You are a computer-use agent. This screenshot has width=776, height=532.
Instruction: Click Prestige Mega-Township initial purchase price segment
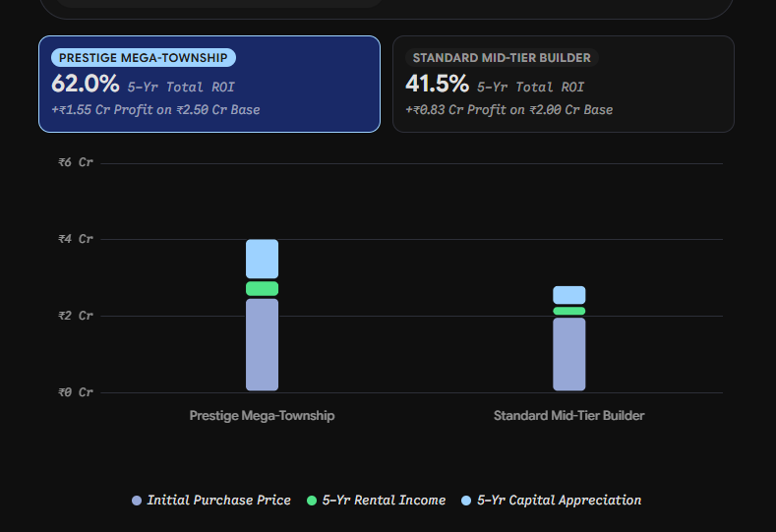coord(263,345)
